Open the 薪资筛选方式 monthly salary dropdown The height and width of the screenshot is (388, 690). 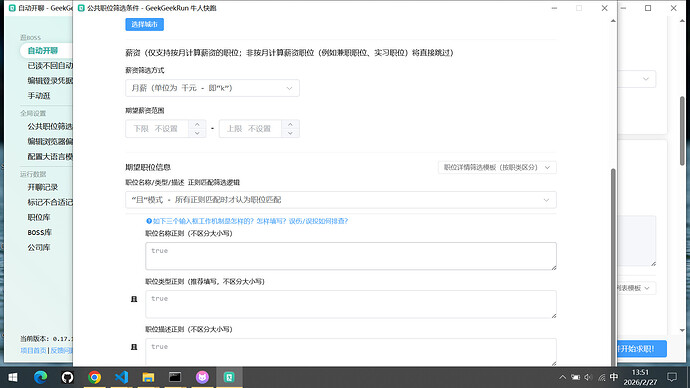click(x=212, y=88)
